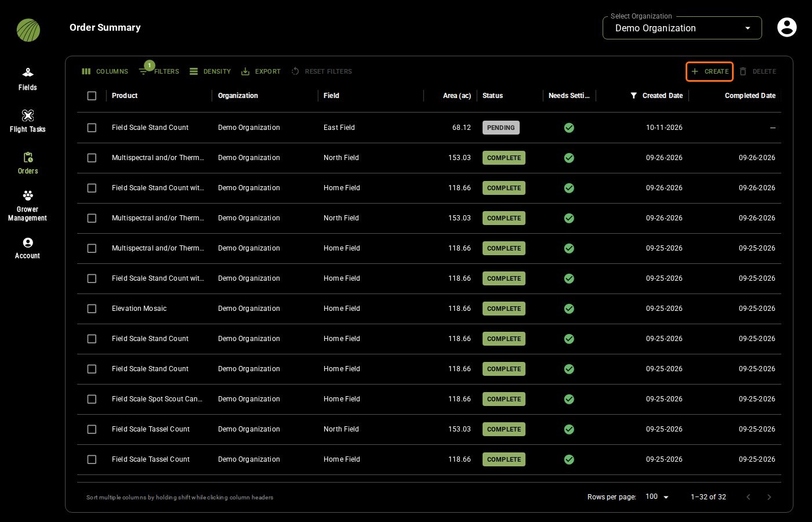Open the Select Organization dropdown

coord(682,28)
